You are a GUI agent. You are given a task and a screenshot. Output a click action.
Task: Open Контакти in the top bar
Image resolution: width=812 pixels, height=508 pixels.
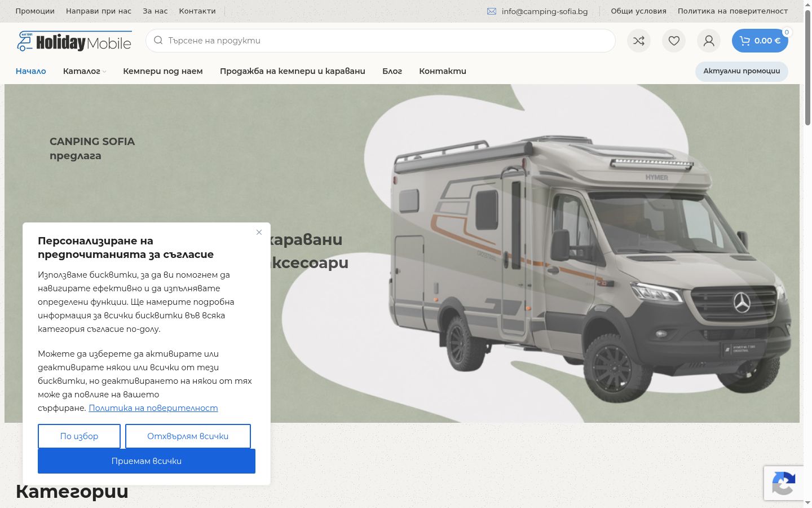(197, 11)
